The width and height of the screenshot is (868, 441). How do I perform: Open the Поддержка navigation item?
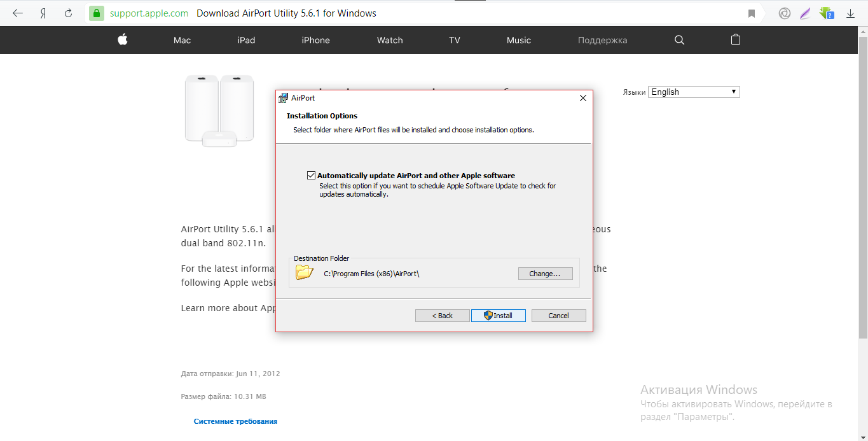(602, 40)
